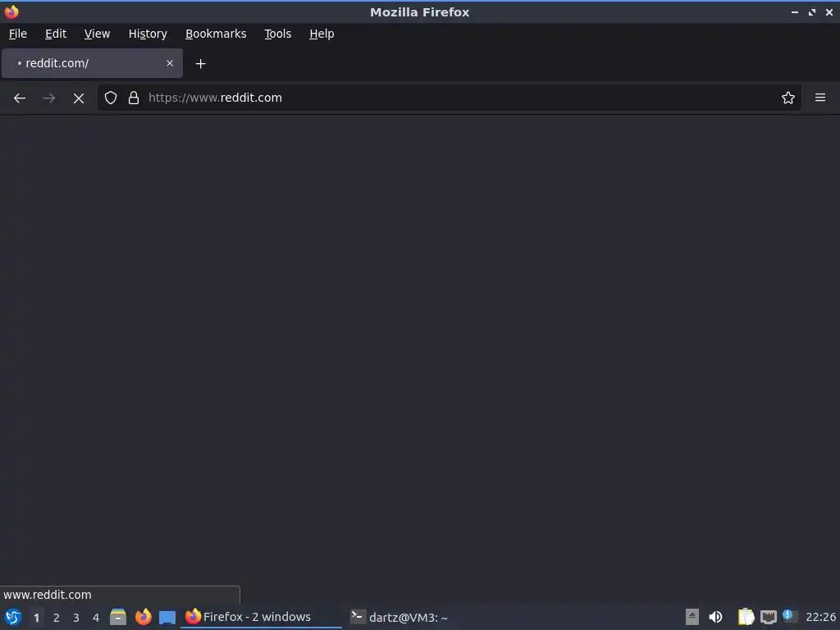This screenshot has width=840, height=630.
Task: Click the Firefox logo in the title bar
Action: click(x=11, y=11)
